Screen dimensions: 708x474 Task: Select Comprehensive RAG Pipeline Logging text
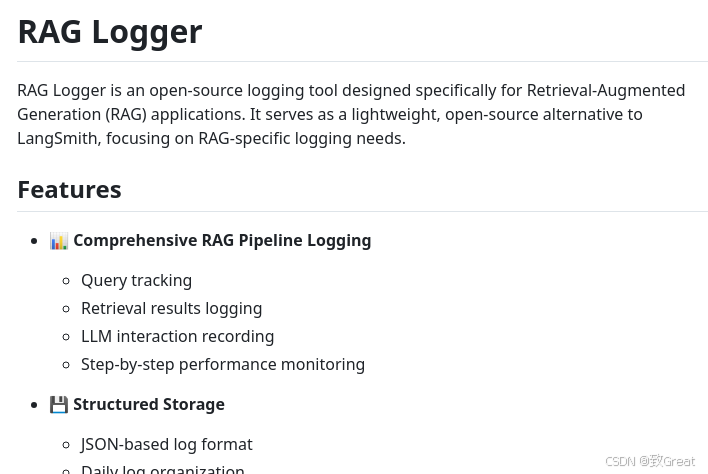pyautogui.click(x=222, y=241)
